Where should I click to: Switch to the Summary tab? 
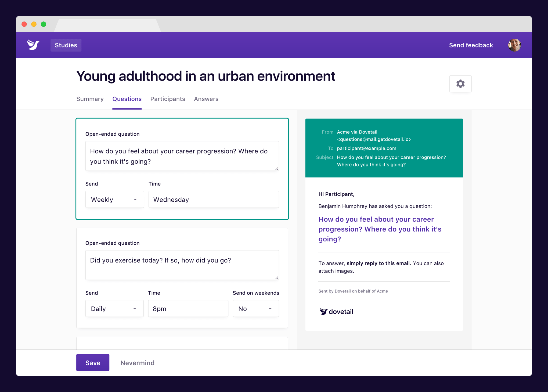coord(90,99)
